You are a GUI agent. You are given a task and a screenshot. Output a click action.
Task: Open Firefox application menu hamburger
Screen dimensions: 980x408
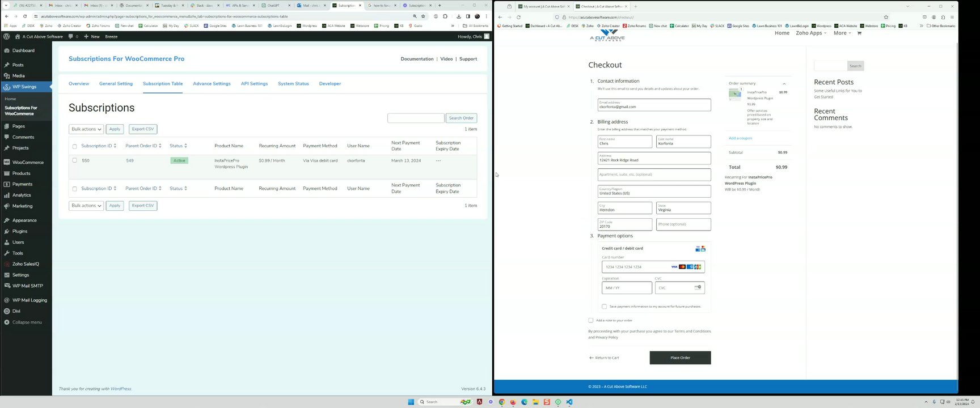[952, 17]
